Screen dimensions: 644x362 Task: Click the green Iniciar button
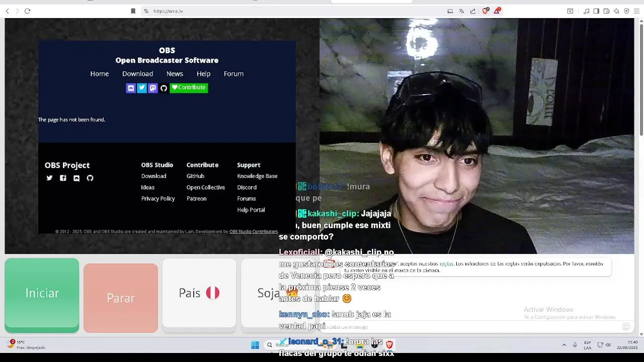click(x=42, y=295)
